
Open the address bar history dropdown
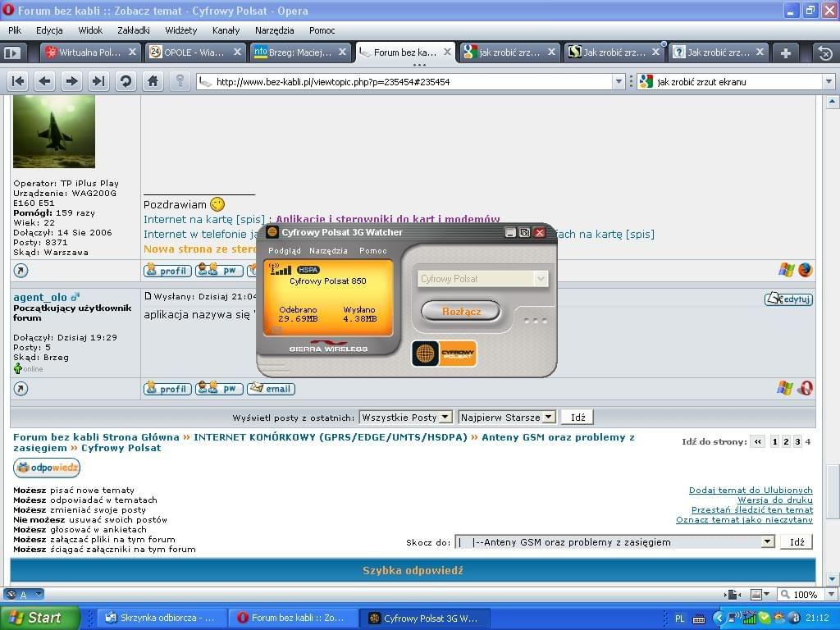619,81
